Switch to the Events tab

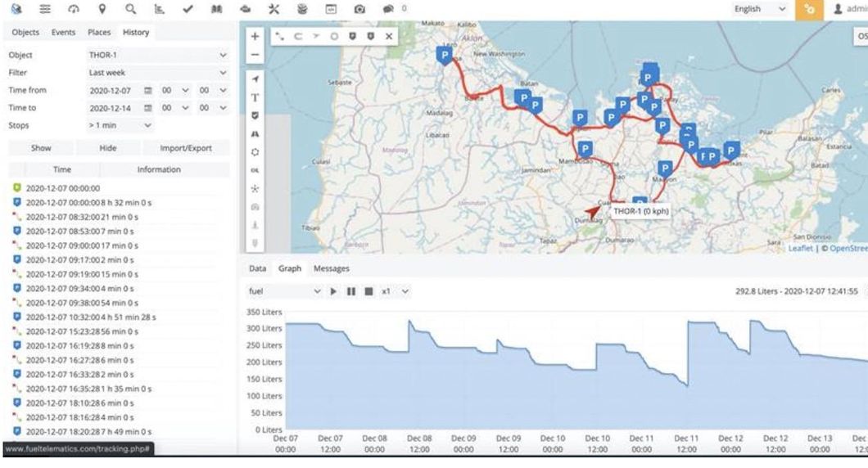coord(64,32)
